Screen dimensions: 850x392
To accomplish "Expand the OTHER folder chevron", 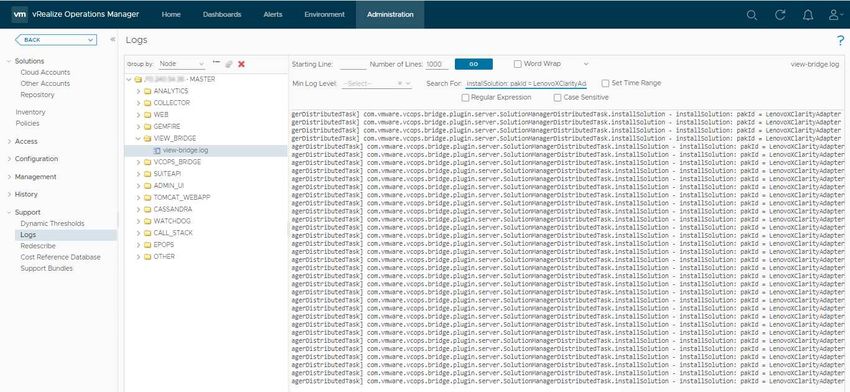I will tap(138, 256).
